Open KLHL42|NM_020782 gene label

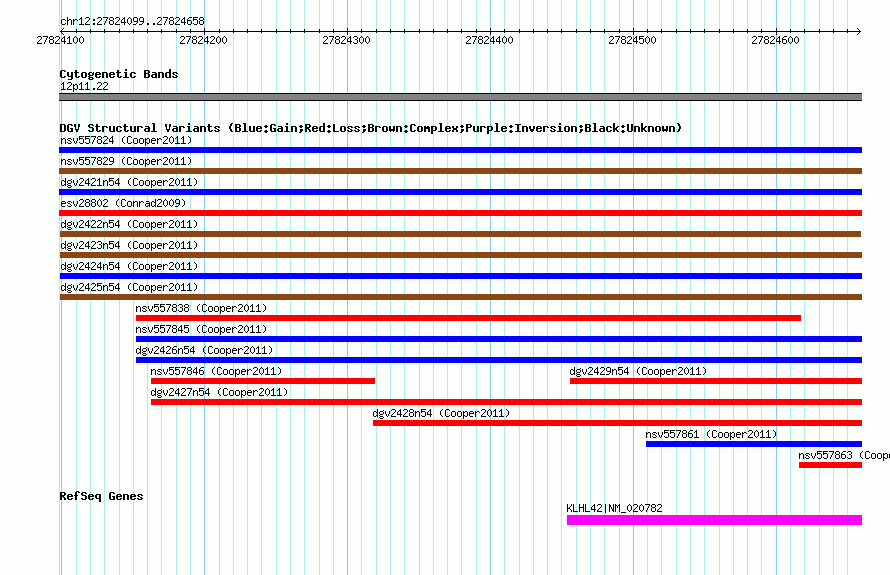pos(614,508)
